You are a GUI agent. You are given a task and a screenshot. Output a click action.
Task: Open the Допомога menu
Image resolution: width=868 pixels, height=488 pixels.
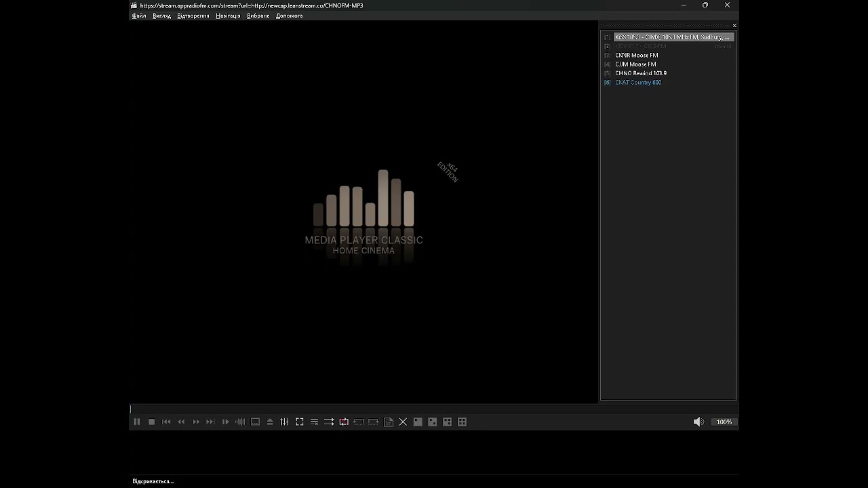[290, 16]
